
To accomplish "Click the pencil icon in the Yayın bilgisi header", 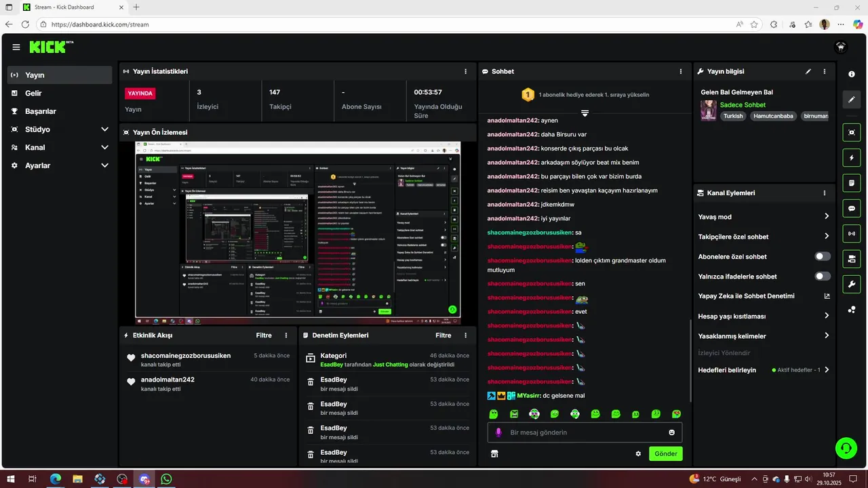I will (x=808, y=71).
